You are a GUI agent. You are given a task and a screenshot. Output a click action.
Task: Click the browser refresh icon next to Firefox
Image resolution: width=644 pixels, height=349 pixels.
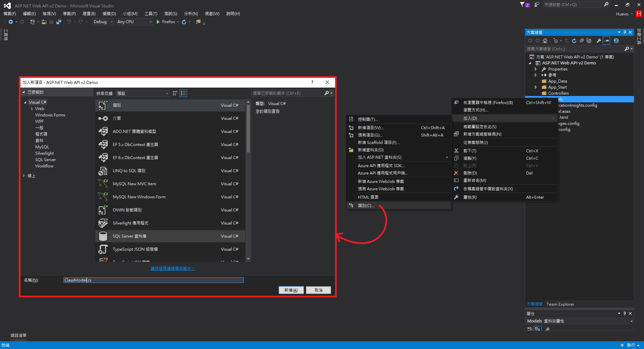coord(184,22)
